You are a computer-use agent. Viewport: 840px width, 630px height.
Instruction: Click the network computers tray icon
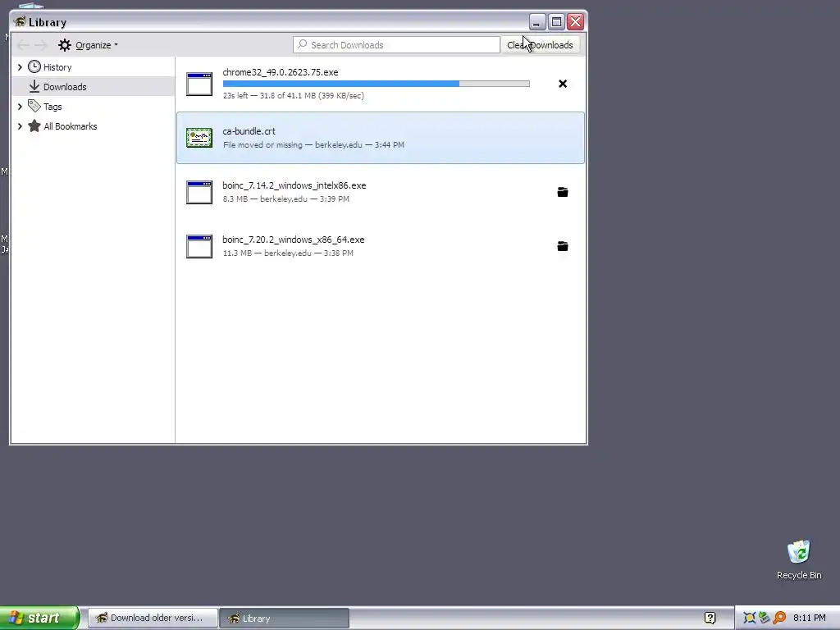765,618
